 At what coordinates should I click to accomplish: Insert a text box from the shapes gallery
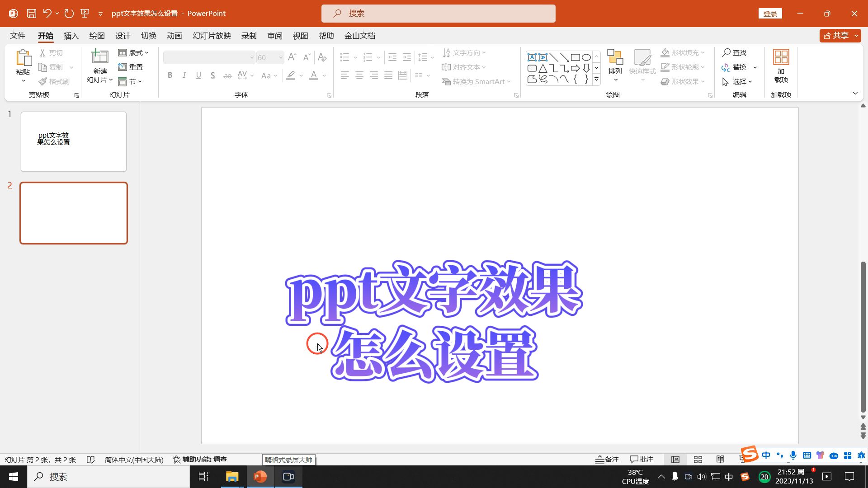click(x=532, y=57)
